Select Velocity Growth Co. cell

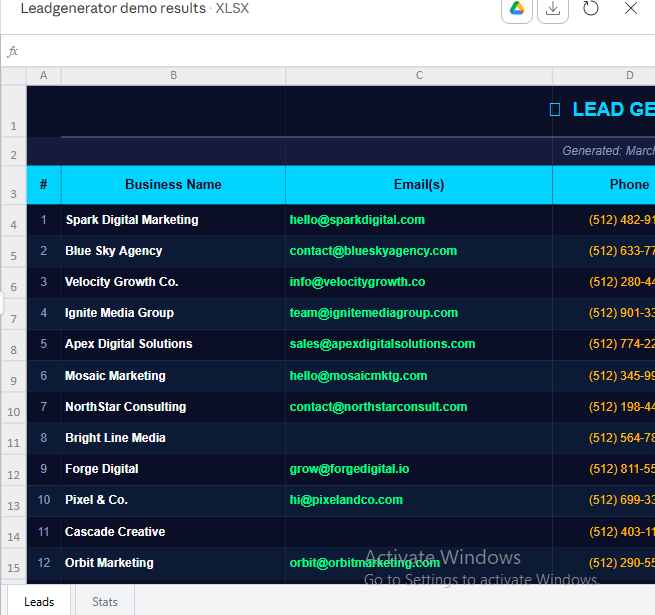tap(173, 282)
